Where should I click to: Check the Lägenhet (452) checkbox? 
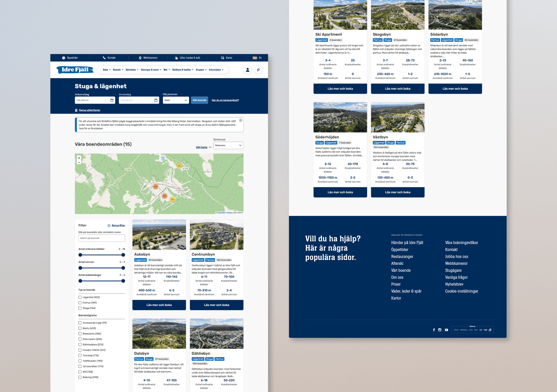pos(80,297)
